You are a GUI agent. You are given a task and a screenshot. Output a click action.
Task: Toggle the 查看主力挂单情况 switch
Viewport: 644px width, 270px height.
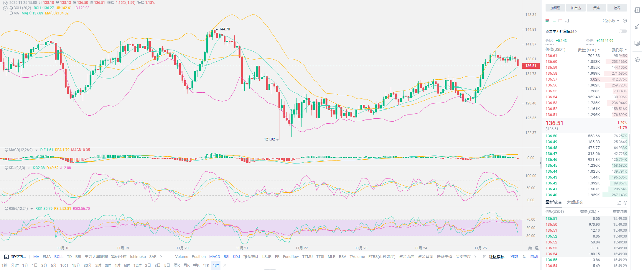[622, 31]
